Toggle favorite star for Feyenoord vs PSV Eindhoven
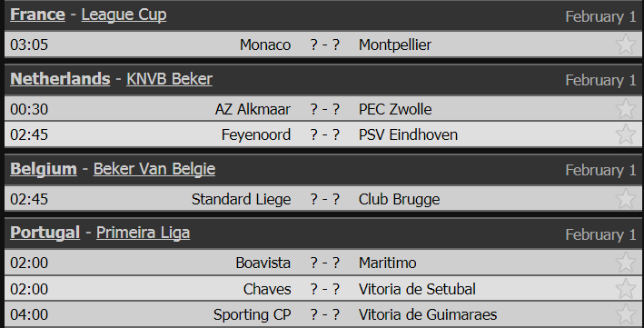The image size is (644, 328). click(626, 134)
